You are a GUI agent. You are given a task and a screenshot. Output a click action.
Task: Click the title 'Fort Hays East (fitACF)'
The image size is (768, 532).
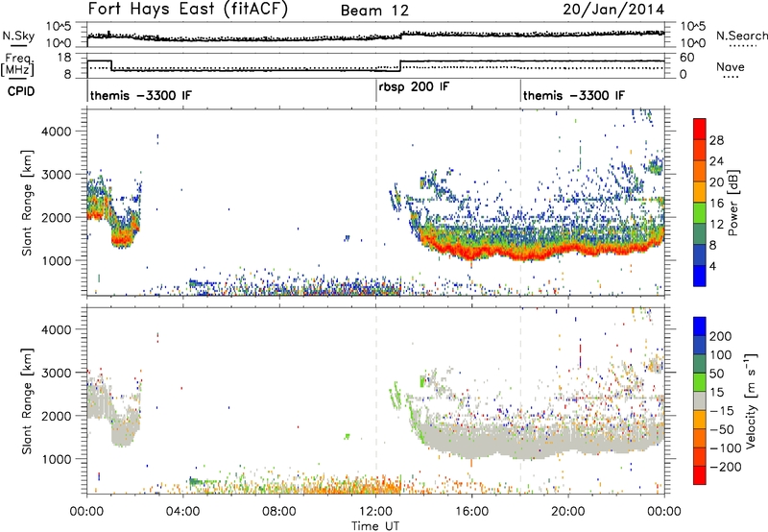click(187, 10)
